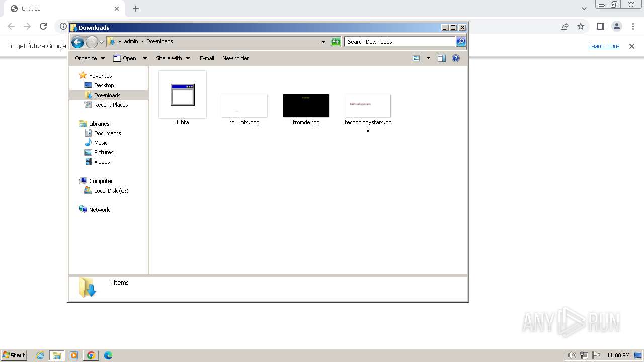
Task: Click the Chrome forward arrow
Action: [27, 26]
